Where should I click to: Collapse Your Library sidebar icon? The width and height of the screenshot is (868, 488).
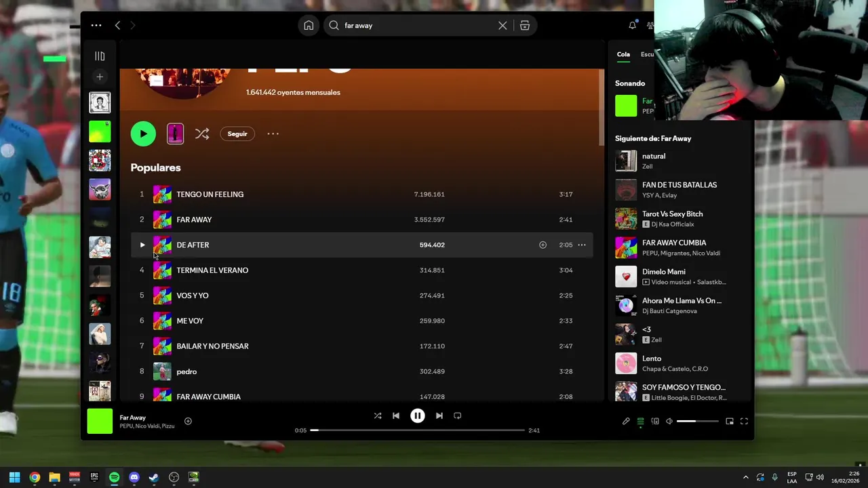coord(100,56)
